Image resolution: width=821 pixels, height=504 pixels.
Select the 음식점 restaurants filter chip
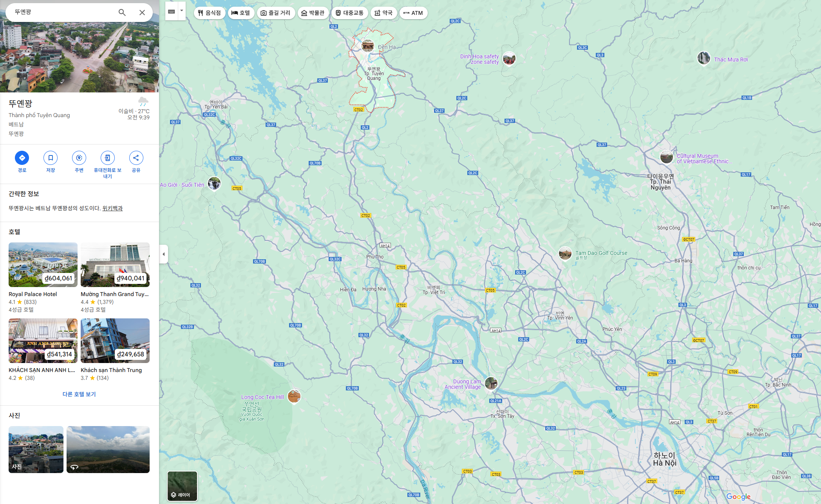coord(210,13)
